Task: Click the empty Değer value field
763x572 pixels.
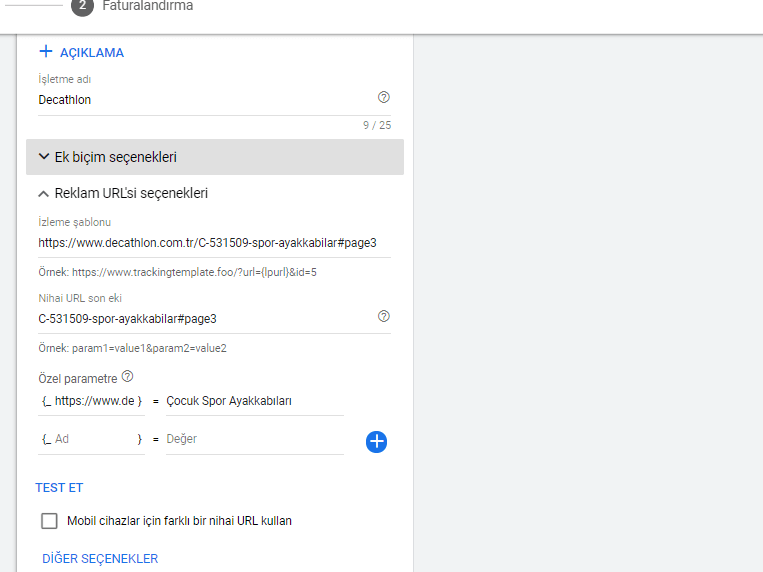Action: tap(254, 439)
